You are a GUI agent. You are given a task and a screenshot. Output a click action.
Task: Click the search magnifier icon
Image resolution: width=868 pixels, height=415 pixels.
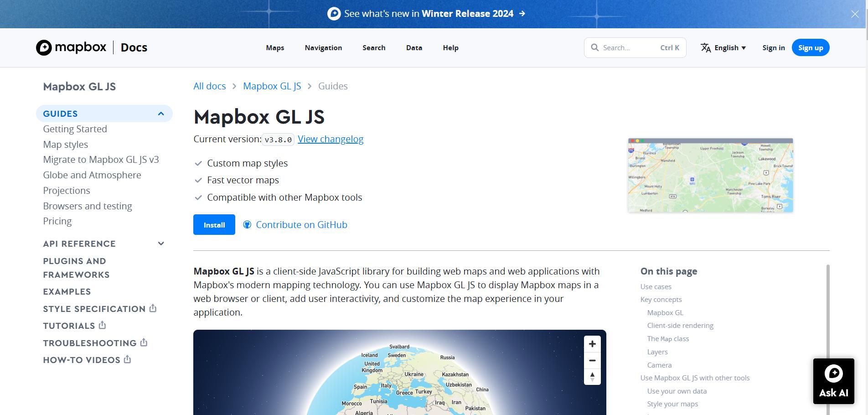coord(594,47)
